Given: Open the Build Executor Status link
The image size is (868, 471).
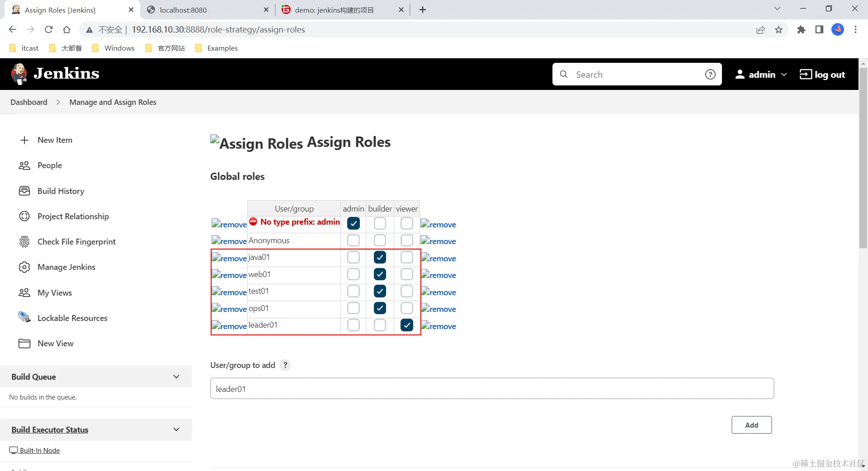Looking at the screenshot, I should [x=50, y=429].
